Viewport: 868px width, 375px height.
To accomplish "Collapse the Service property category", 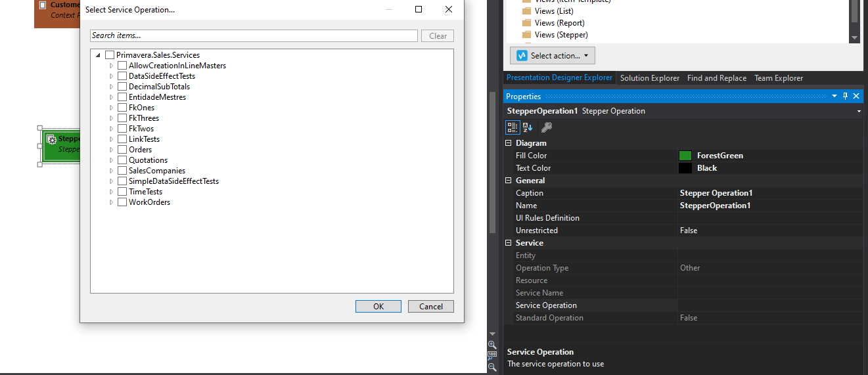I will coord(509,243).
